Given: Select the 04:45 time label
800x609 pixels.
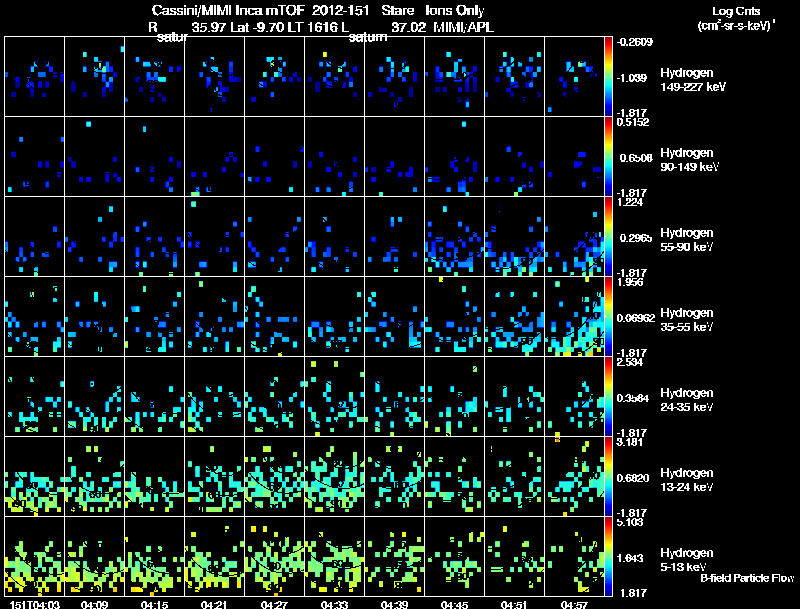Looking at the screenshot, I should [x=455, y=605].
